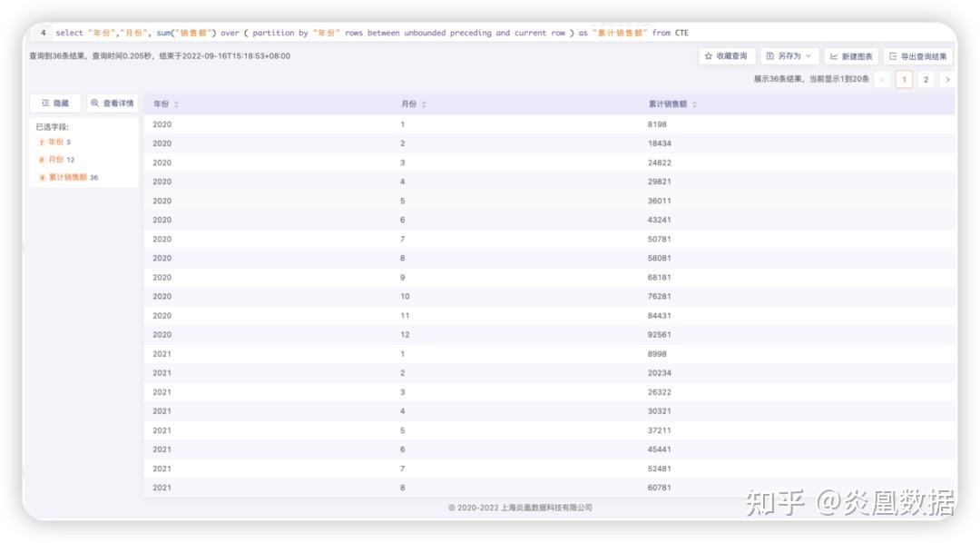Viewport: 980px width, 543px height.
Task: Click cell value 60781
Action: coord(660,488)
